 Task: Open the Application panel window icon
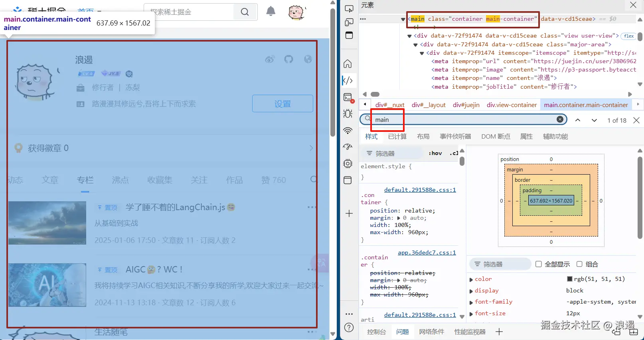click(x=348, y=180)
